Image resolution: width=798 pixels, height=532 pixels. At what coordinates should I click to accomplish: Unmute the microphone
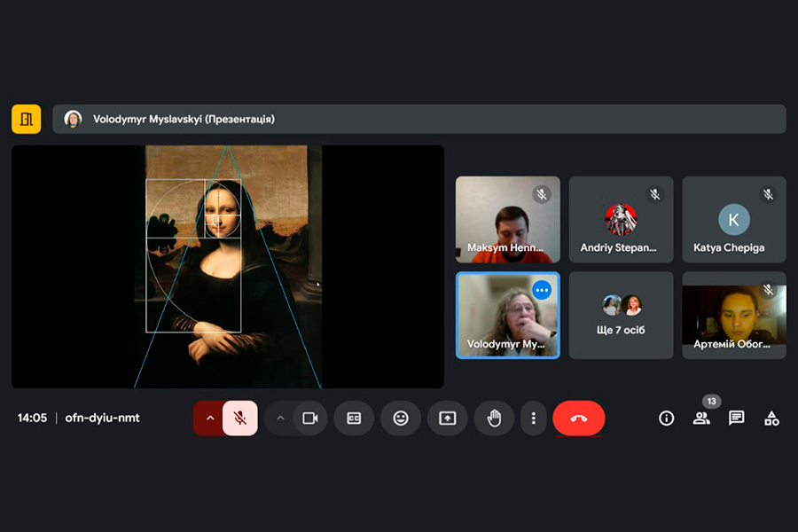239,418
